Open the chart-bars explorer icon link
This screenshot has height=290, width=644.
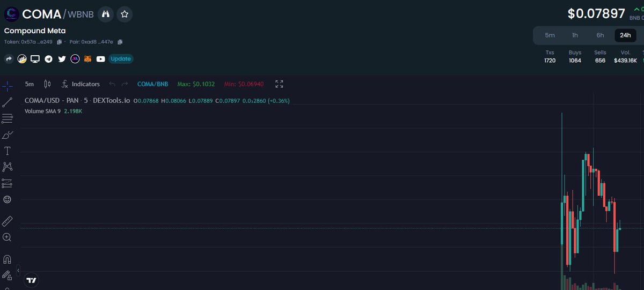[22, 59]
